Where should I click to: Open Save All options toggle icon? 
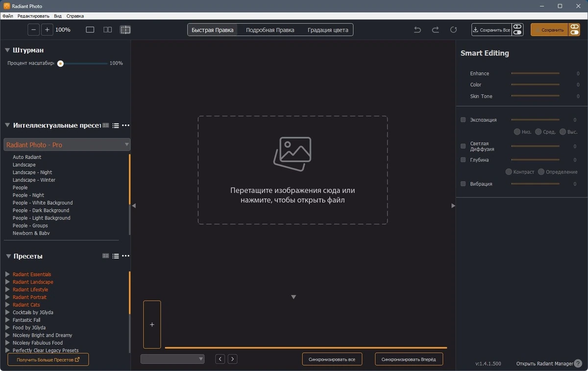coord(517,30)
